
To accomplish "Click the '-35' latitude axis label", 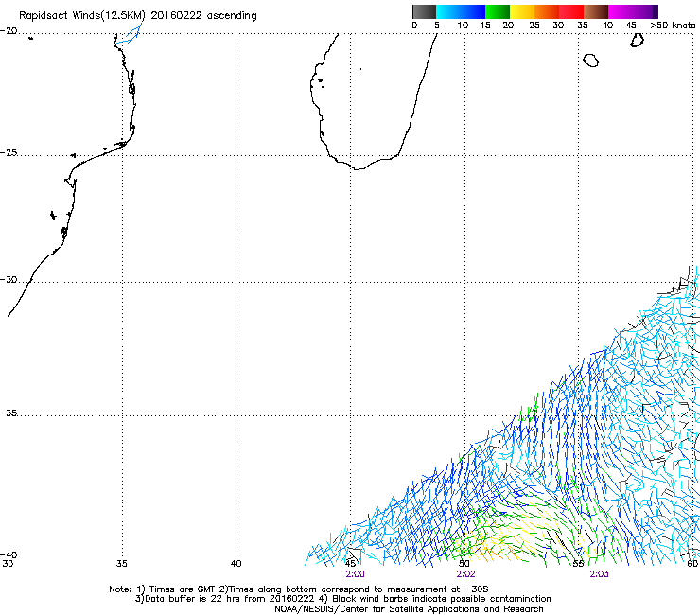I will pos(9,413).
